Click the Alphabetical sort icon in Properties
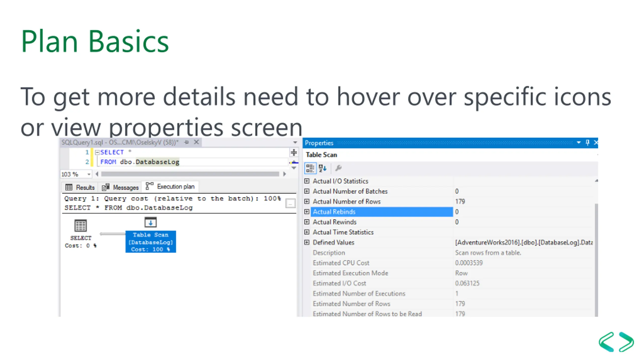 (x=322, y=168)
